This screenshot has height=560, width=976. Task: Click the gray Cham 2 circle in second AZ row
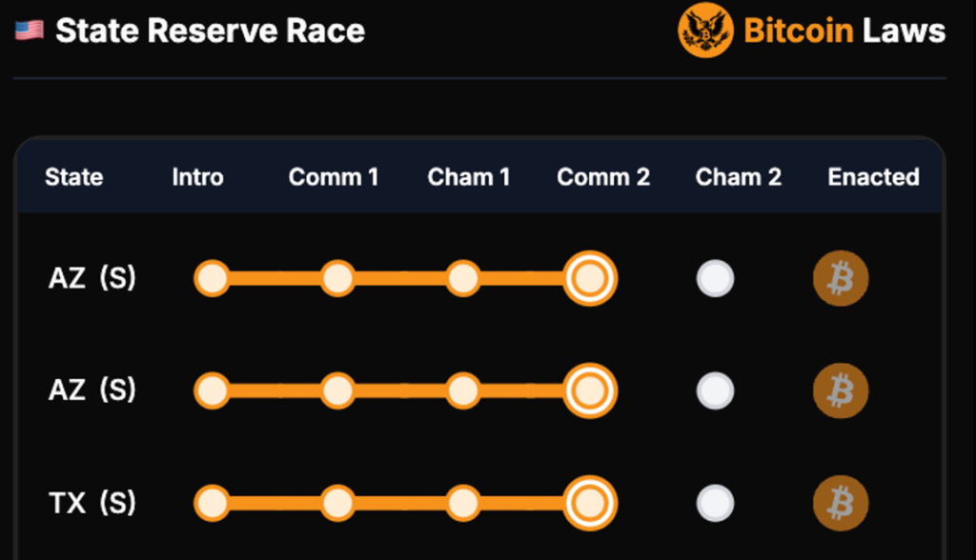tap(715, 390)
